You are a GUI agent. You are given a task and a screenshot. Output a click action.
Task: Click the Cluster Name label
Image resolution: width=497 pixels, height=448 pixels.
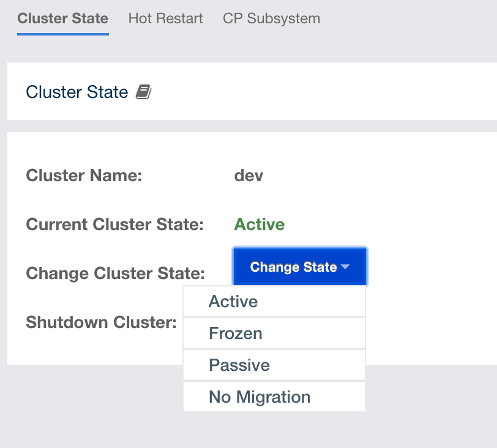(84, 176)
